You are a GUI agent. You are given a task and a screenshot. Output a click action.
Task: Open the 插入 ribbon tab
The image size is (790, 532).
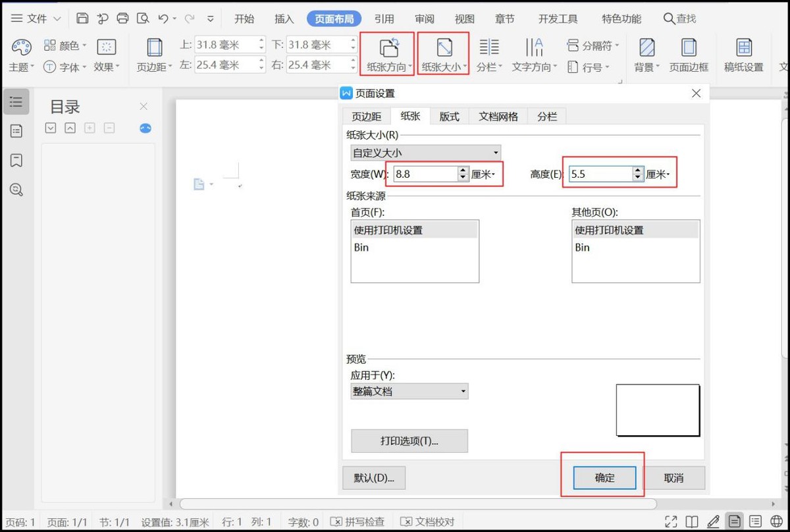284,19
